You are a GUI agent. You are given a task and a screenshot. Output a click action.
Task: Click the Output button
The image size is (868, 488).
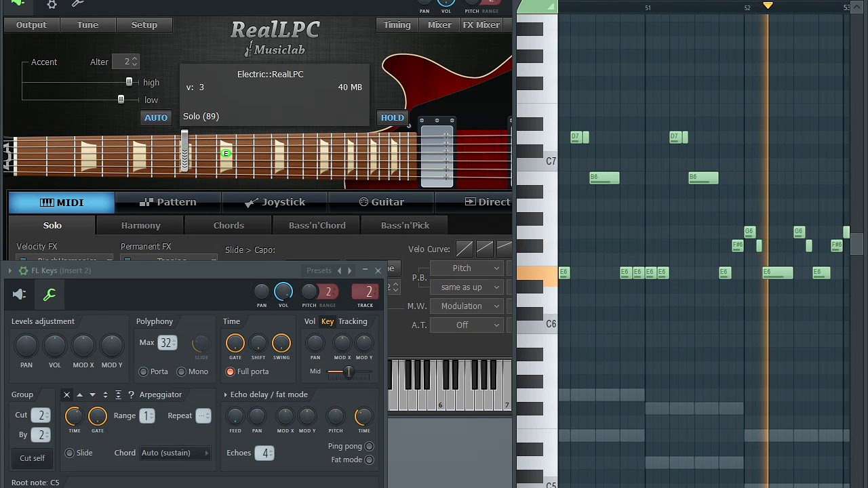coord(32,25)
